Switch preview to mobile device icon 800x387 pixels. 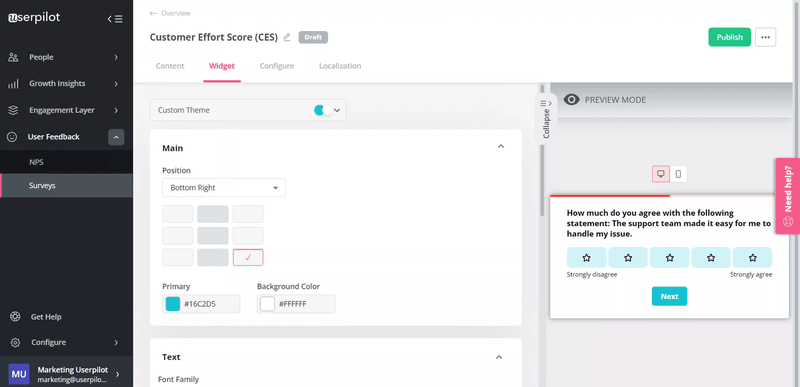(678, 174)
